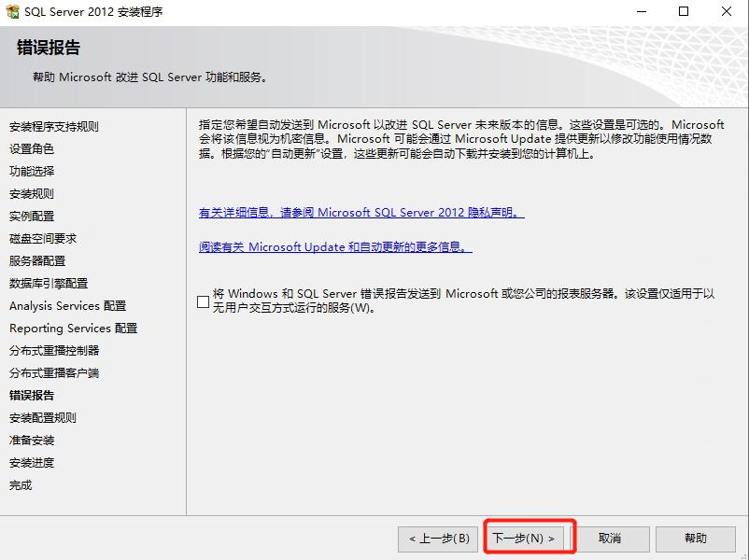The height and width of the screenshot is (560, 749).
Task: Enable sending error reports to Microsoft checkbox
Action: click(203, 301)
